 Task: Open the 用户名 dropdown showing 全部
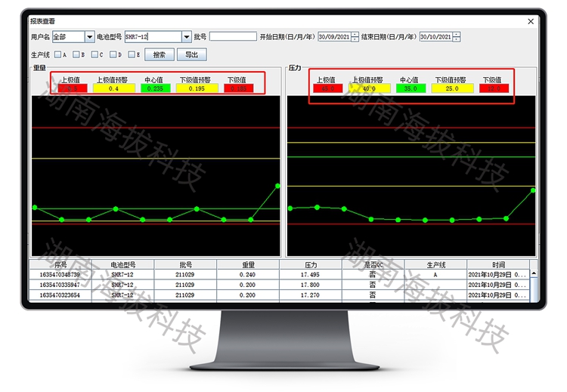89,36
